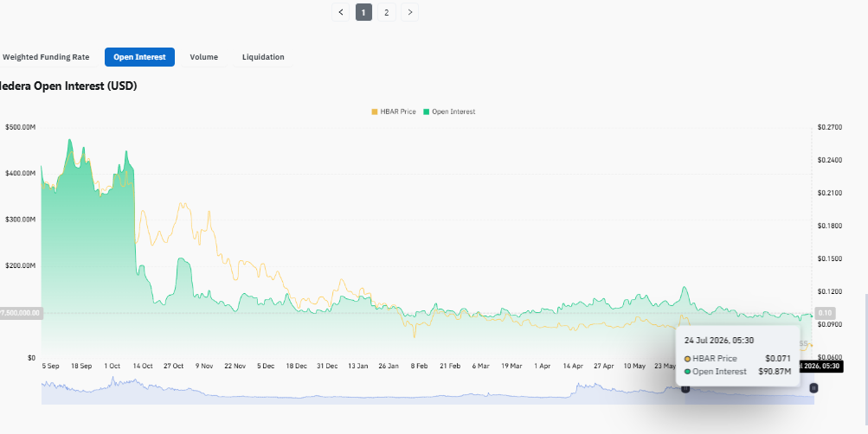Grab left range slider handle

[x=685, y=389]
